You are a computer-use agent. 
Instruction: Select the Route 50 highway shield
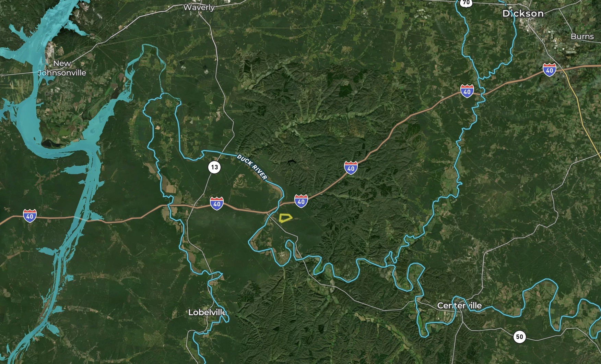(x=520, y=337)
